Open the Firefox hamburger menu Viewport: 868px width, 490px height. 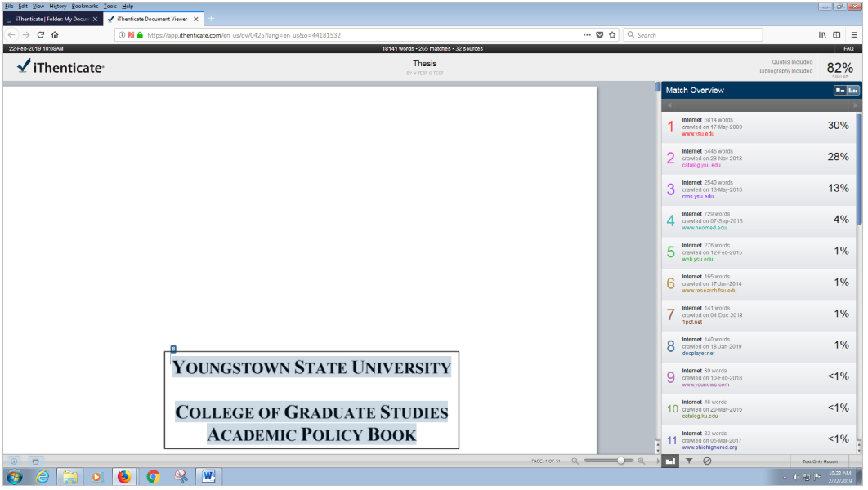click(x=854, y=35)
